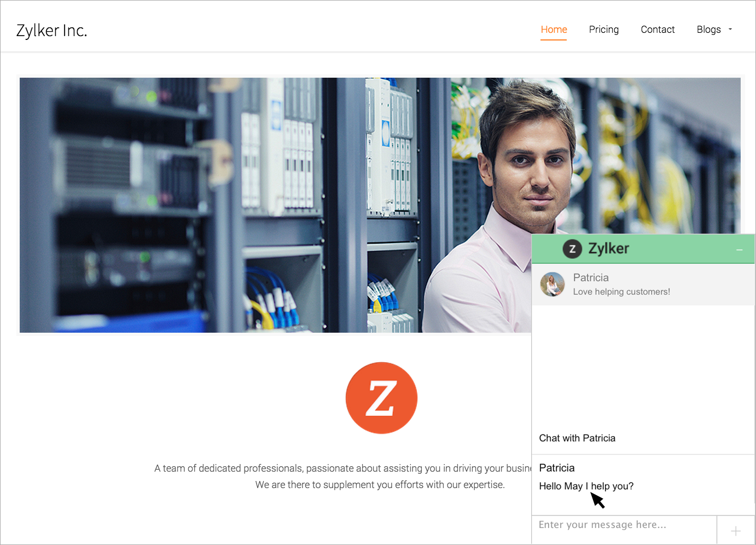Click the Patricia sender name above message

coord(557,468)
